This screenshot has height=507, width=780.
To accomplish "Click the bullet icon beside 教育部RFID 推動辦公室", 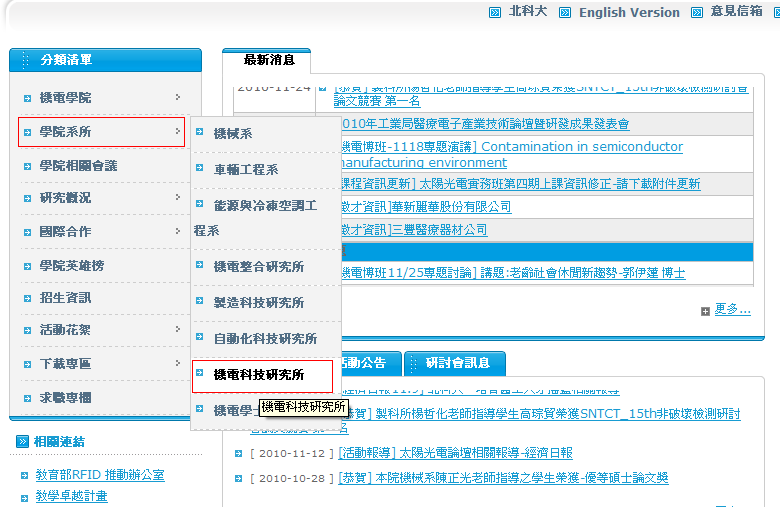I will point(24,476).
